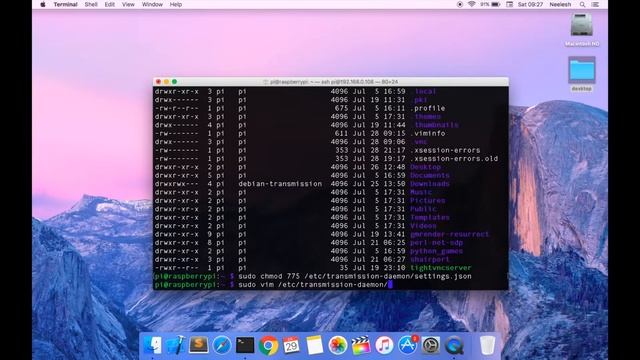Open the Window menu
This screenshot has height=360, width=640.
pyautogui.click(x=152, y=4)
